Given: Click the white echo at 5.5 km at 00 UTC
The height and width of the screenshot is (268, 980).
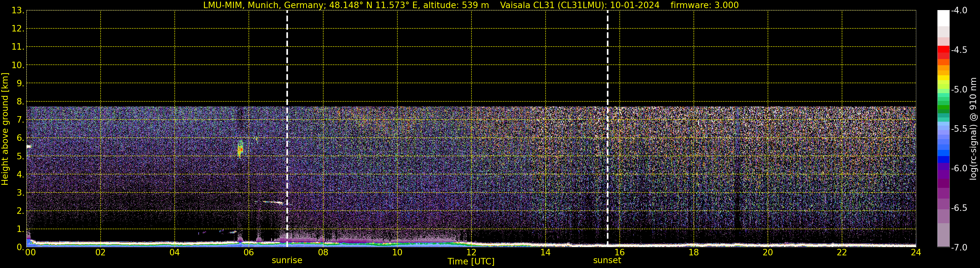Looking at the screenshot, I should (x=29, y=146).
